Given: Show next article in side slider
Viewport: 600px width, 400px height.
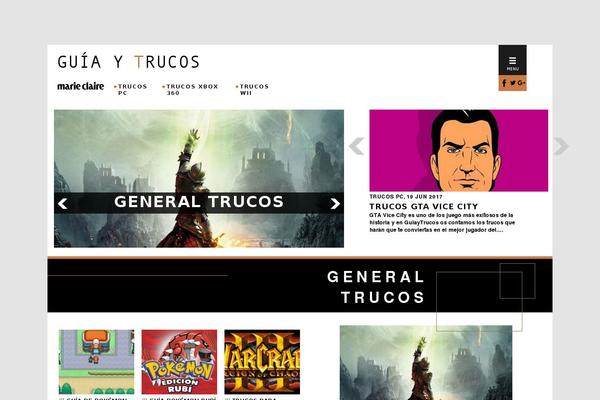Looking at the screenshot, I should 561,146.
